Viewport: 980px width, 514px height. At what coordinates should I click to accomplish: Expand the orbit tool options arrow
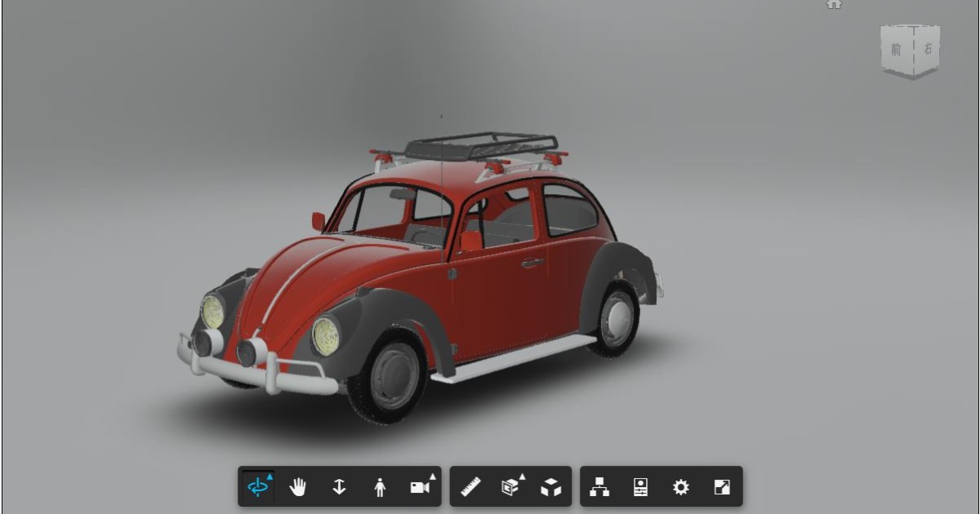point(269,477)
